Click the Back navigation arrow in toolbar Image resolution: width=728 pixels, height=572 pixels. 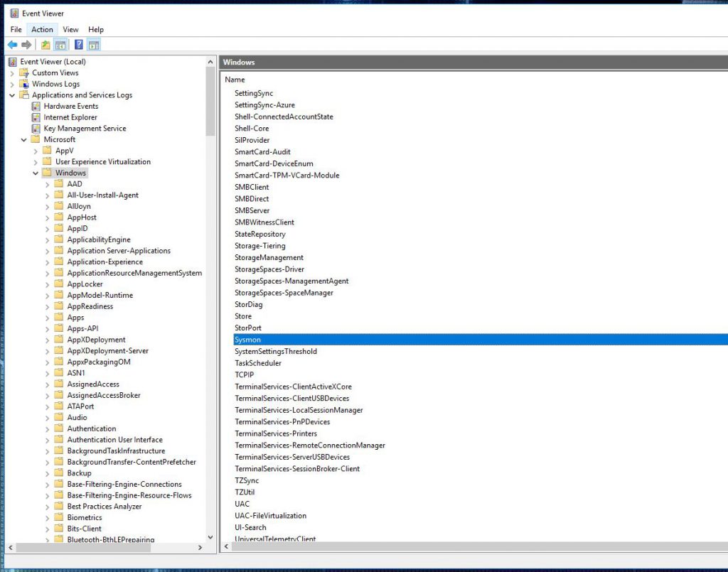(11, 44)
